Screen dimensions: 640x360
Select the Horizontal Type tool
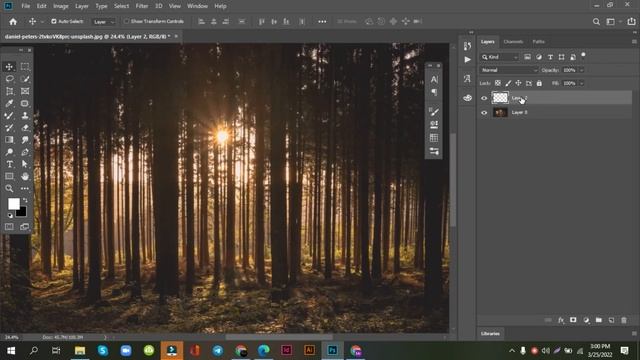(x=9, y=164)
